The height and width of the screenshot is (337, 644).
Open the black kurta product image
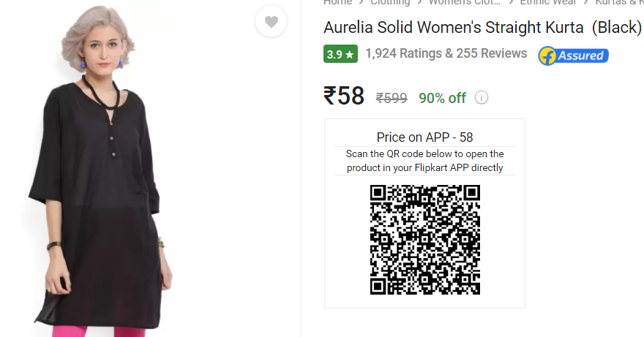click(x=100, y=170)
